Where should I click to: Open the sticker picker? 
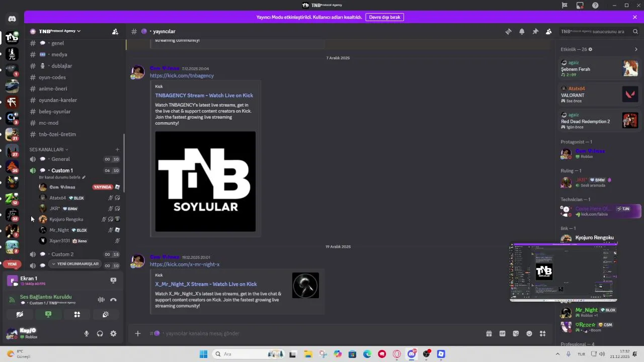click(x=516, y=333)
